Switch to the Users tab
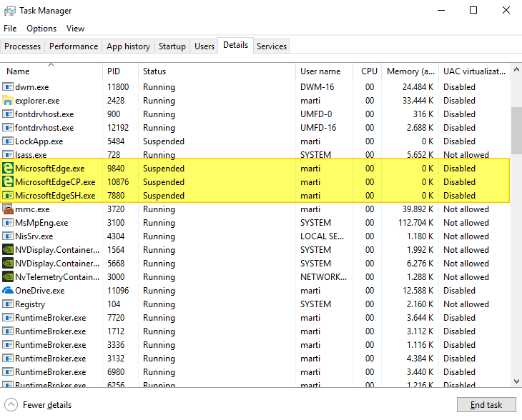522x420 pixels. pos(205,46)
